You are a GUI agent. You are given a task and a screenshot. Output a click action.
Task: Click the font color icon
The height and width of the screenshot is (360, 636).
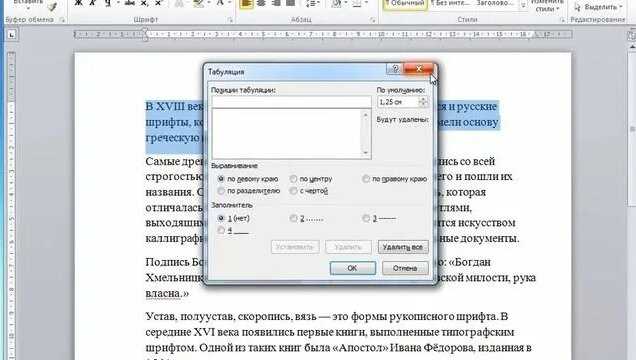(x=220, y=3)
